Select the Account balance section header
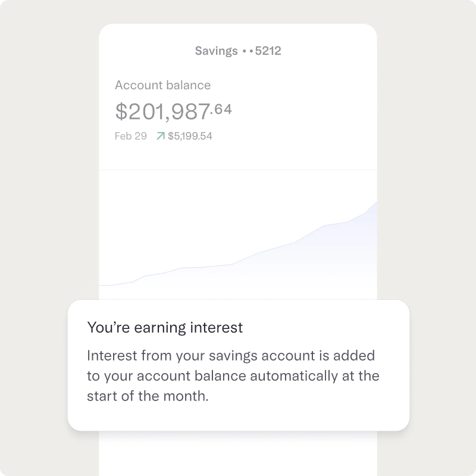This screenshot has width=476, height=476. coord(163,85)
